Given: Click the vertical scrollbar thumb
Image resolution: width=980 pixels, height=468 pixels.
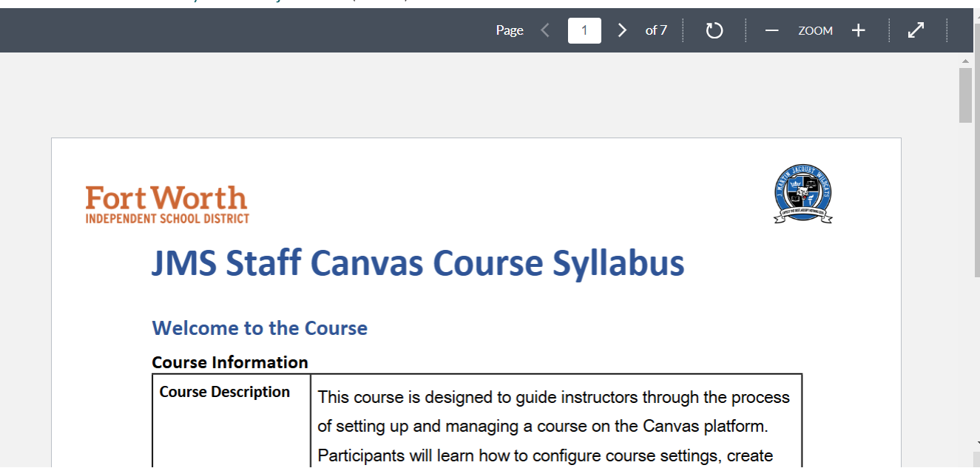Looking at the screenshot, I should tap(965, 95).
